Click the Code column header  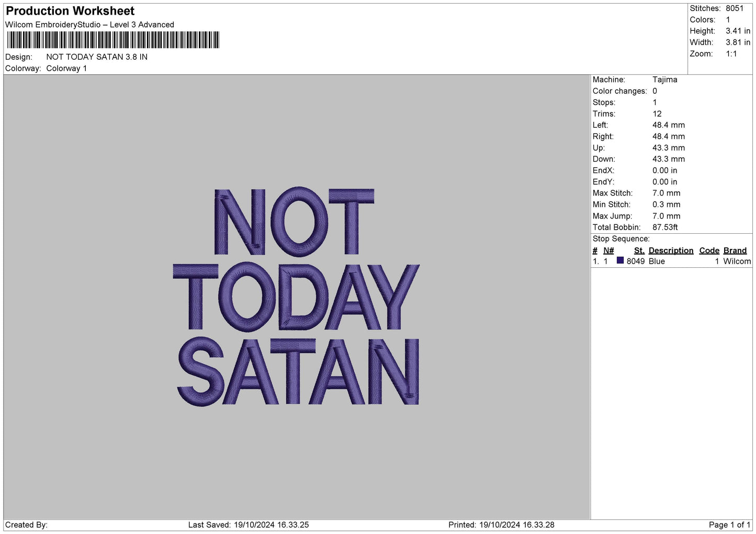tap(709, 251)
